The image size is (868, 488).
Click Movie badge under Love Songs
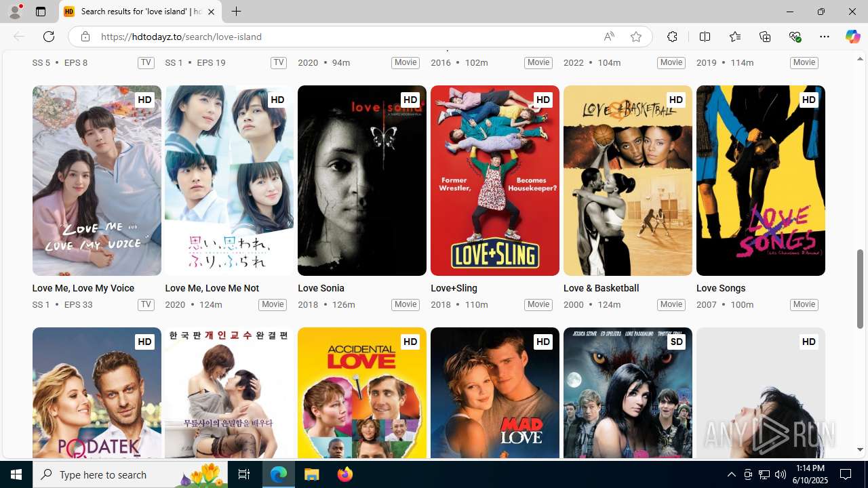pos(804,304)
